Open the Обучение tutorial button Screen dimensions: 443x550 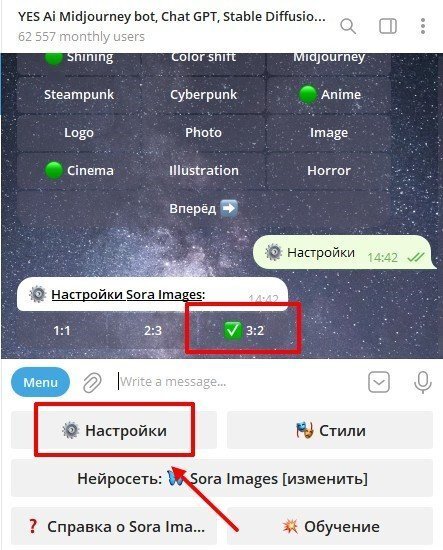pyautogui.click(x=330, y=526)
